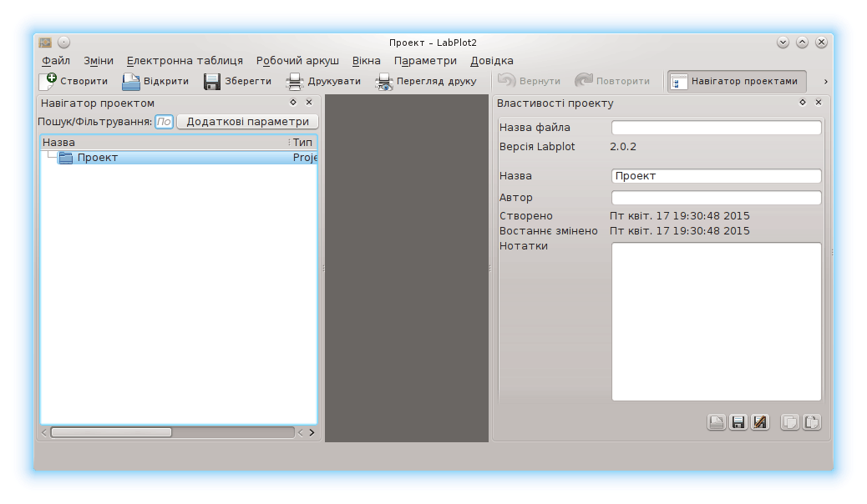Open a project with the Відкрити icon
This screenshot has width=867, height=504.
point(131,82)
